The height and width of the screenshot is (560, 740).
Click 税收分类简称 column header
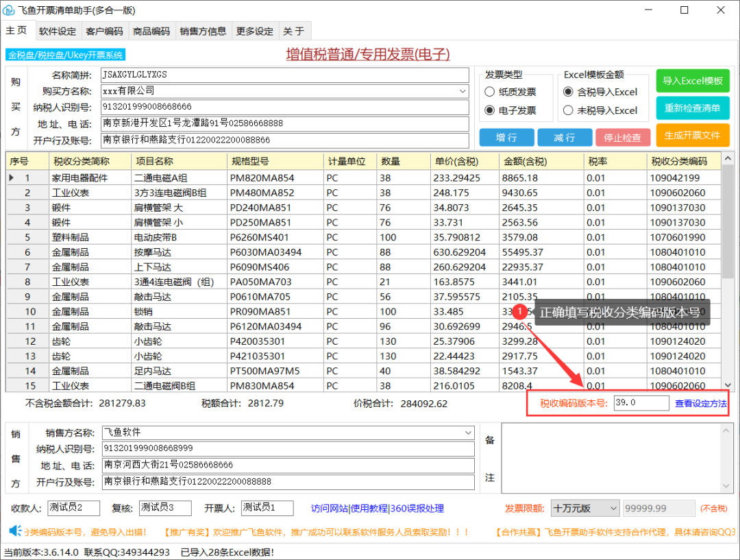coord(90,162)
